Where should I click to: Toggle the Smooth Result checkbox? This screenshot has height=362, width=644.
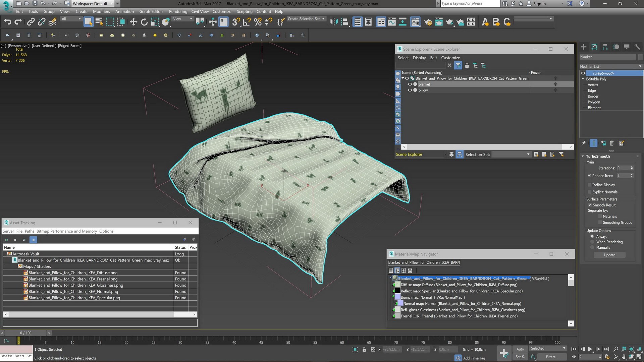point(590,205)
